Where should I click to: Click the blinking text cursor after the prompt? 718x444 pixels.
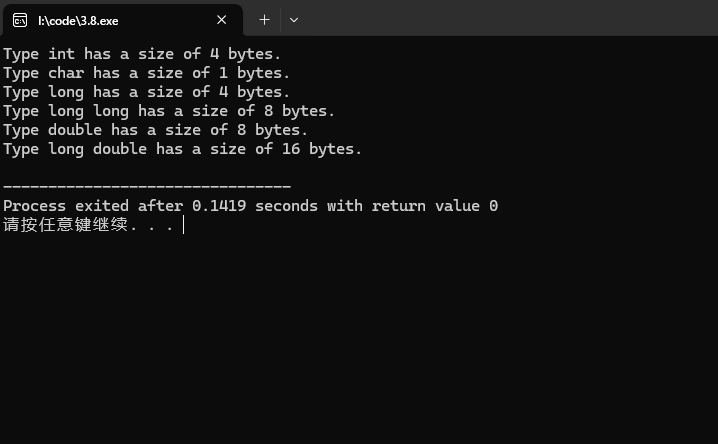pyautogui.click(x=184, y=225)
